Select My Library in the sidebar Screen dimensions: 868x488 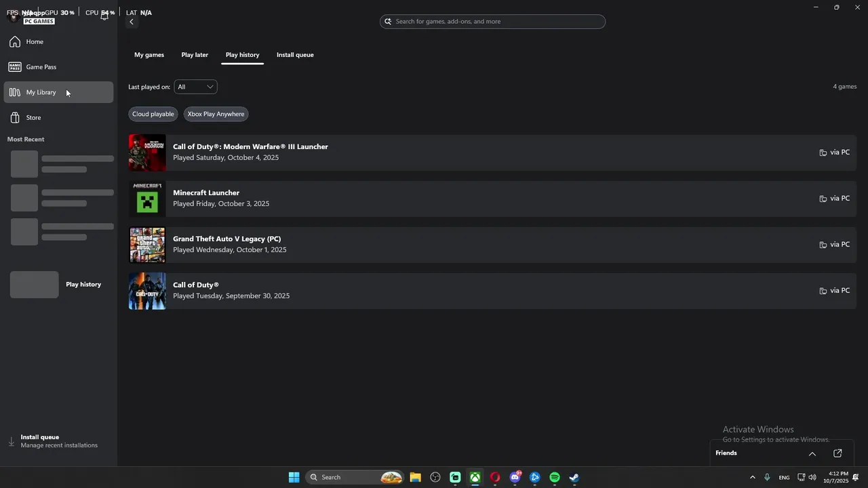tap(58, 92)
